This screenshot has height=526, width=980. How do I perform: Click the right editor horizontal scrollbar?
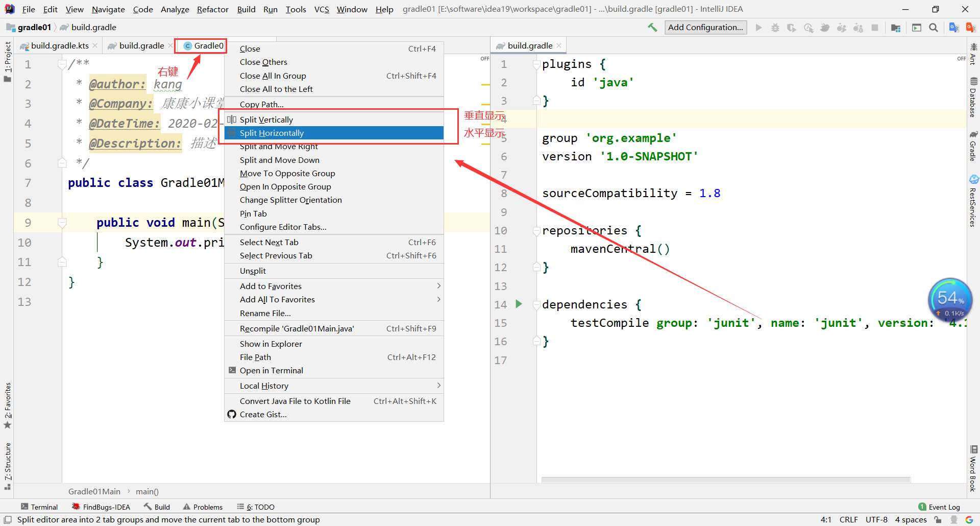(726, 480)
